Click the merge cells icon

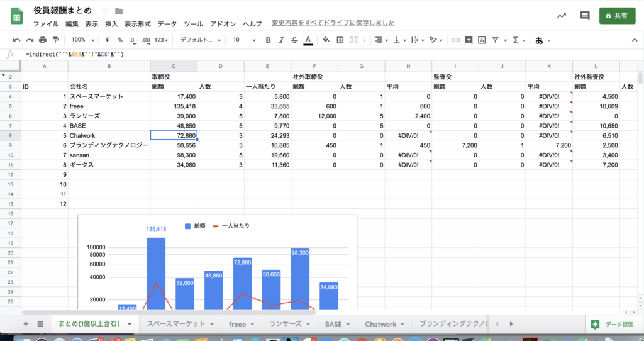[353, 40]
